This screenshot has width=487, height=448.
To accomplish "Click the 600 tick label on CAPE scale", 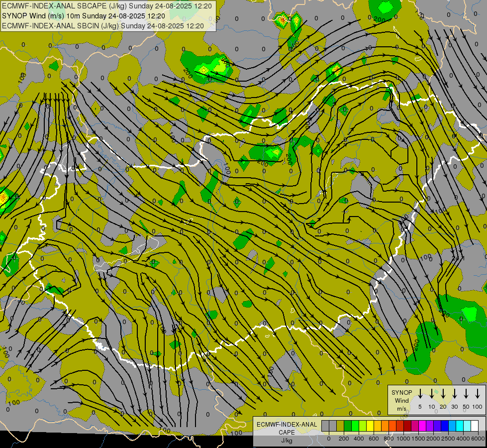I will [374, 439].
